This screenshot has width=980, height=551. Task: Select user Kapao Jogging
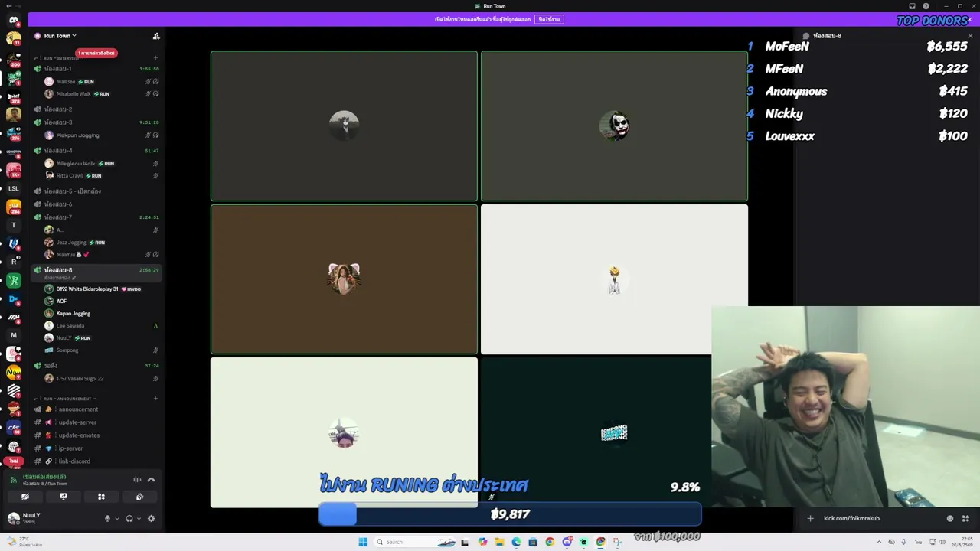(x=102, y=314)
